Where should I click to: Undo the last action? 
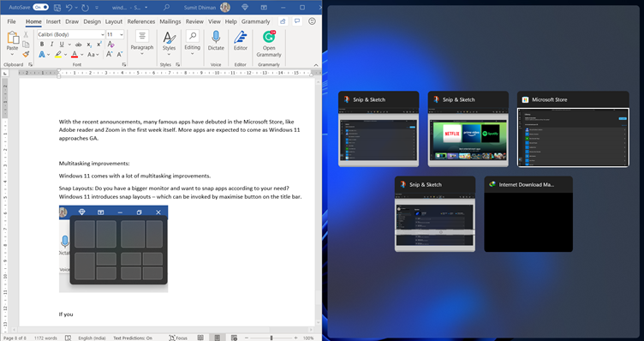pyautogui.click(x=69, y=8)
